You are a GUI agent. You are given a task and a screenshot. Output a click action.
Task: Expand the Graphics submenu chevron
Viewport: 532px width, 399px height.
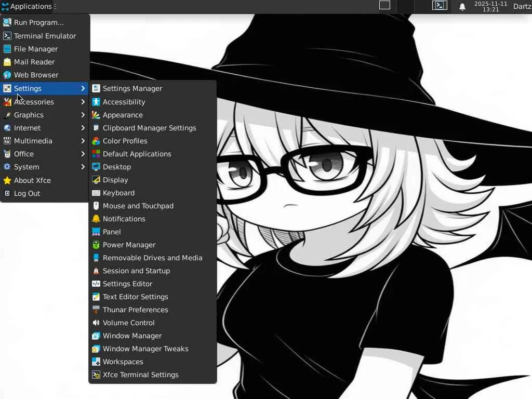[x=83, y=115]
